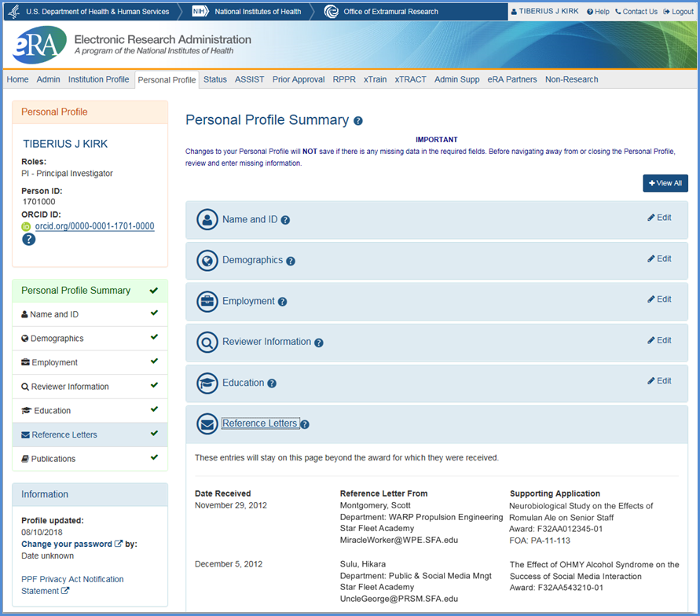The width and height of the screenshot is (700, 616).
Task: Go to the RPPR tab
Action: coord(344,79)
